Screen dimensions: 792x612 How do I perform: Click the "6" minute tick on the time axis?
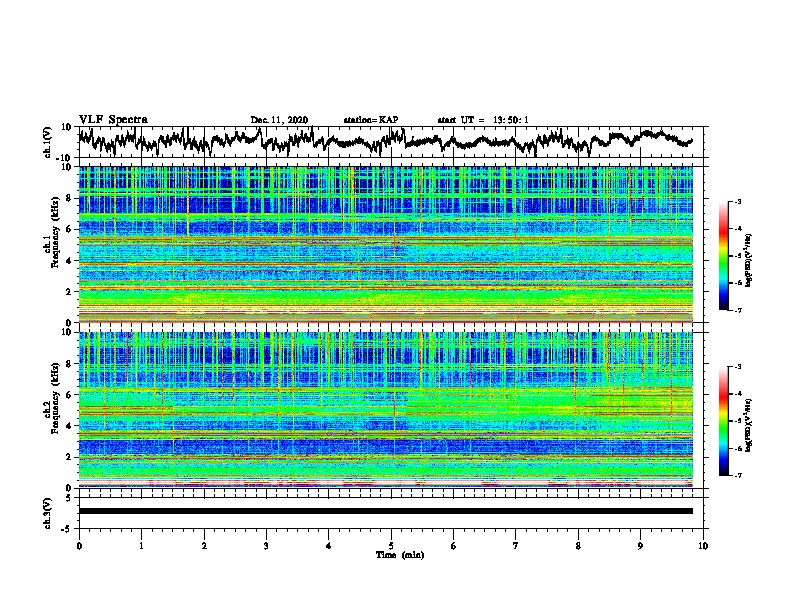click(x=454, y=546)
